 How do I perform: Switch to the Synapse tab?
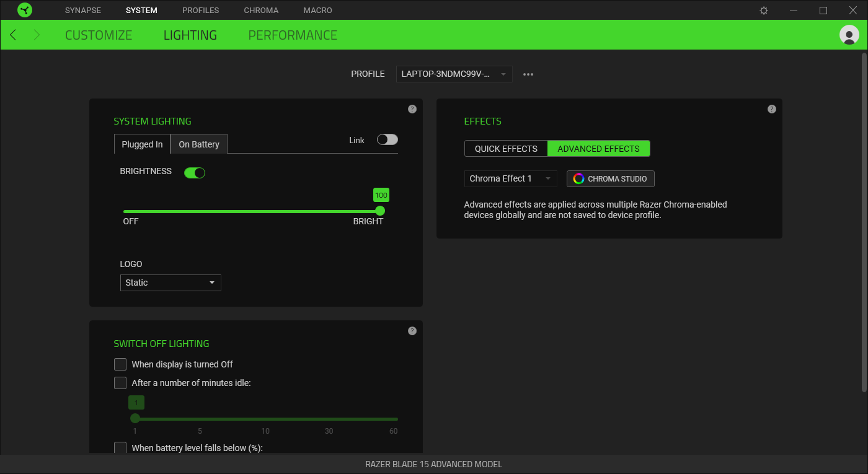[x=83, y=11]
